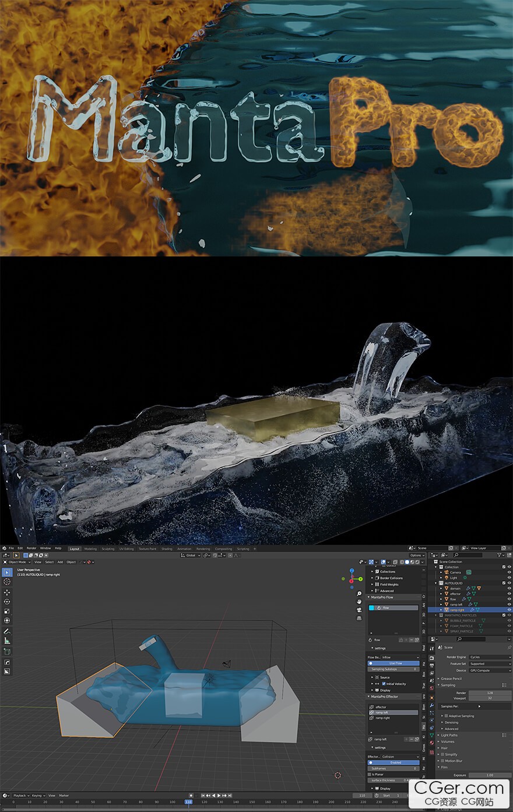Viewport: 513px width, 812px height.
Task: Select the Cursor tool
Action: (7, 582)
